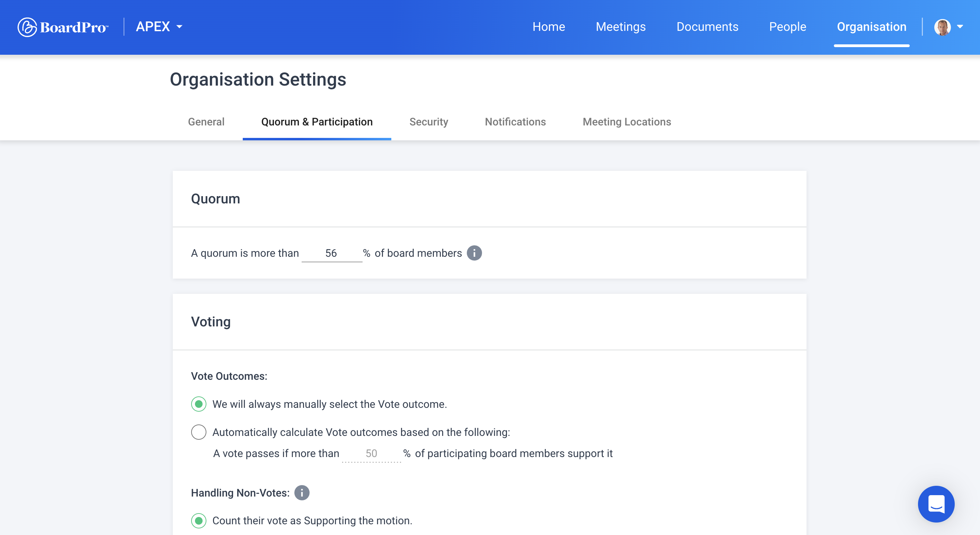Select manually select Vote outcome option
This screenshot has height=535, width=980.
point(198,404)
